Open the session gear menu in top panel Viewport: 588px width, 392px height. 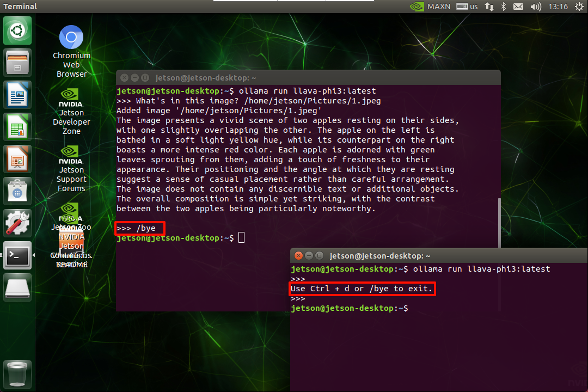[579, 7]
